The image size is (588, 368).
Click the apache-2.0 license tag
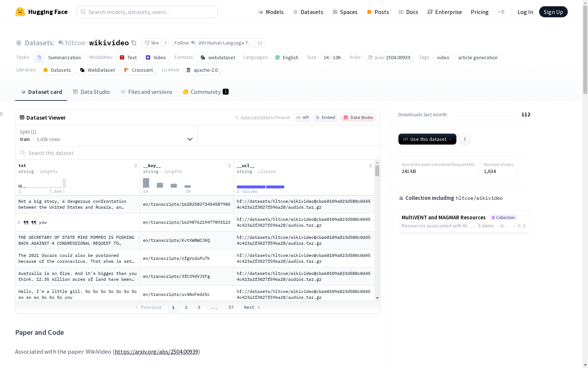pos(202,70)
